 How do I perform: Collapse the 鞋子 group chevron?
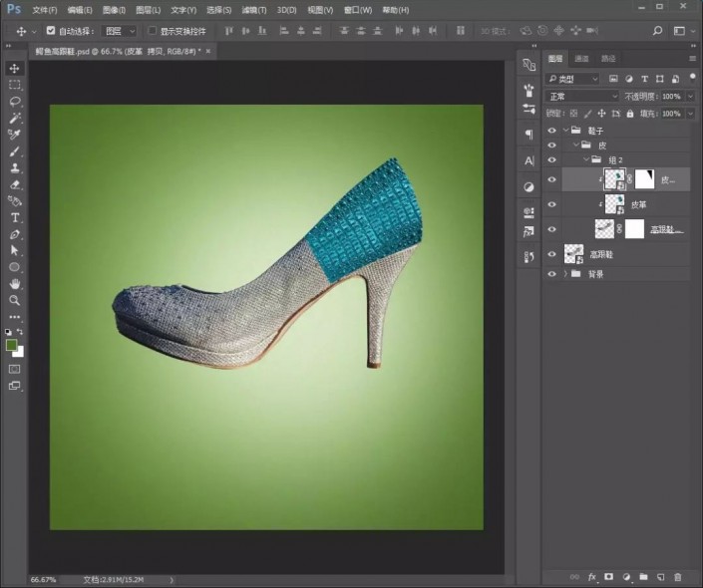click(x=566, y=131)
